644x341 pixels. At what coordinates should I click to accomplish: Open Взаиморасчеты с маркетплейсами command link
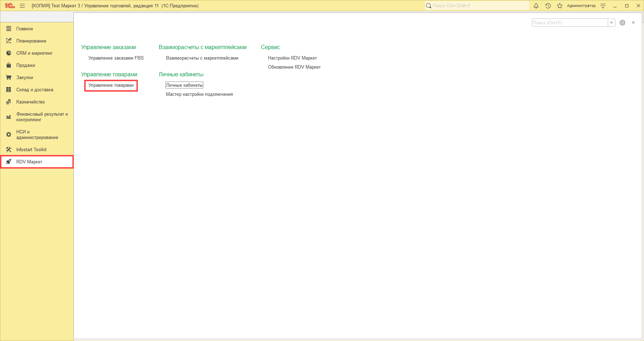(x=202, y=58)
